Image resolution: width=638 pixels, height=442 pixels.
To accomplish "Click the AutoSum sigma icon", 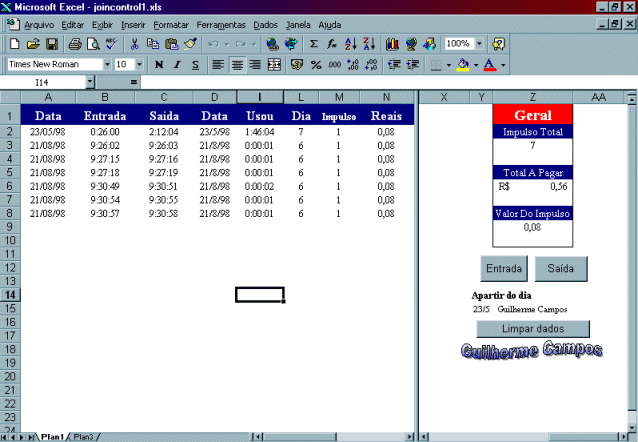I will tap(314, 44).
